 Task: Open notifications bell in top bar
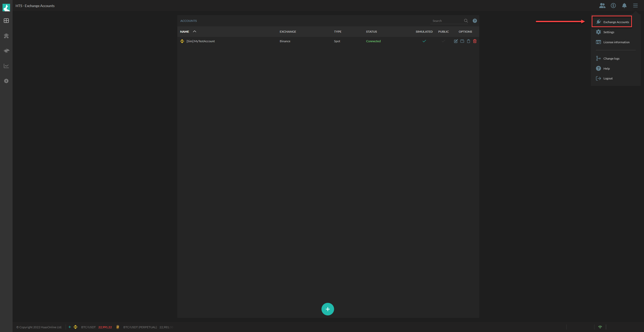tap(624, 6)
